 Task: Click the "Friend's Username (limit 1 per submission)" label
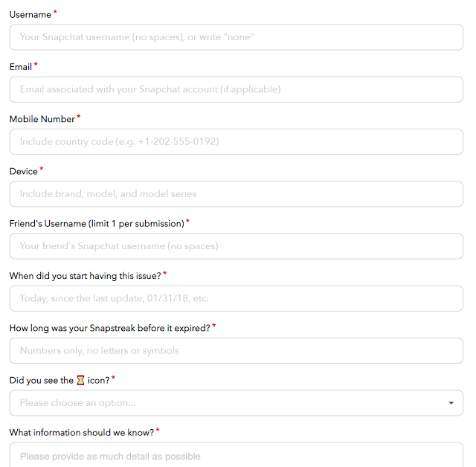click(97, 224)
